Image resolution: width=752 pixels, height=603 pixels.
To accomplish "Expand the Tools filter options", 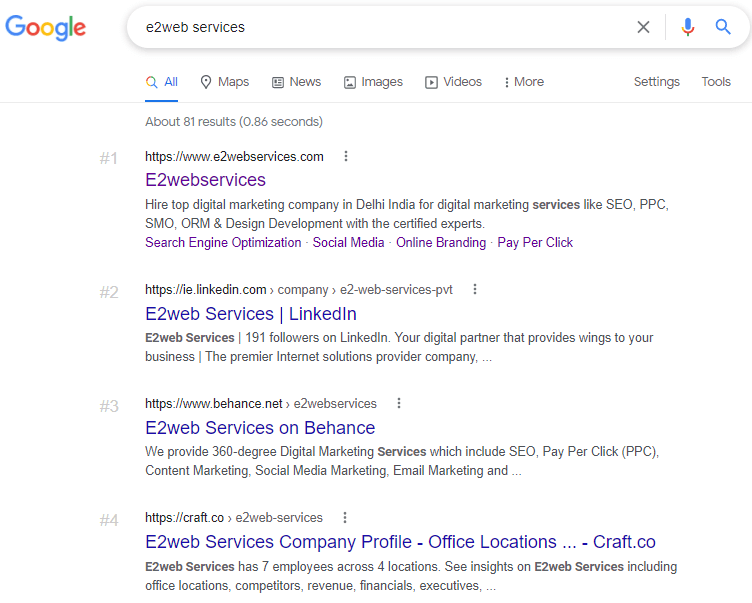I will coord(716,82).
